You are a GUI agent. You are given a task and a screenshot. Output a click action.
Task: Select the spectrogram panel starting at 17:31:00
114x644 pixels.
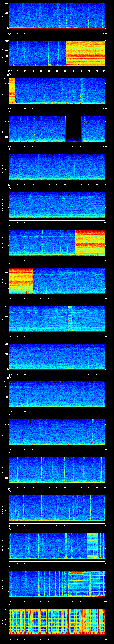pyautogui.click(x=57, y=622)
